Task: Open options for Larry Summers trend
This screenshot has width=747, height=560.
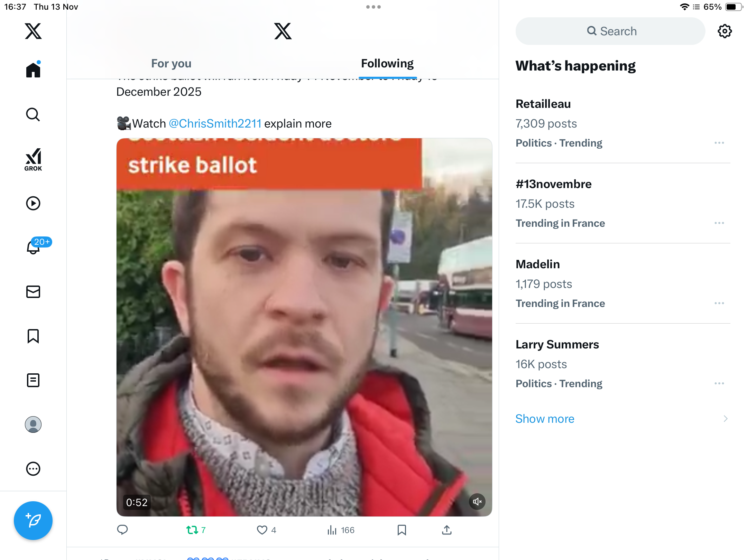Action: point(719,383)
